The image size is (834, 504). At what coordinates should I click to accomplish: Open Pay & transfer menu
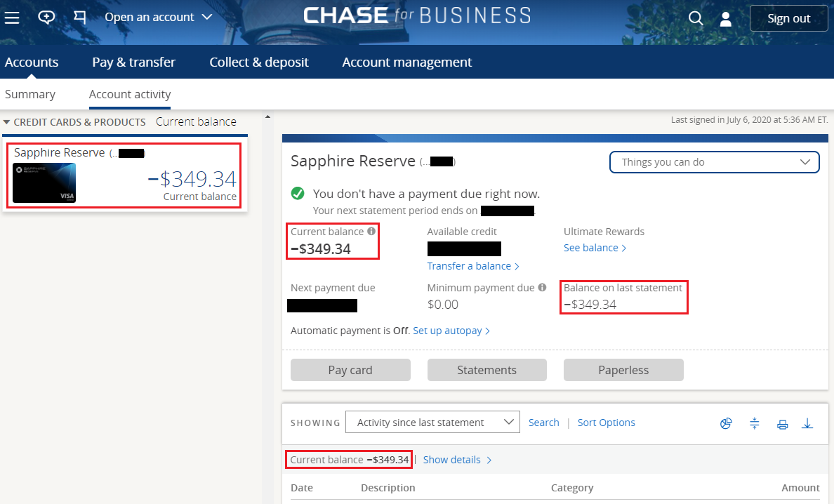(x=134, y=62)
